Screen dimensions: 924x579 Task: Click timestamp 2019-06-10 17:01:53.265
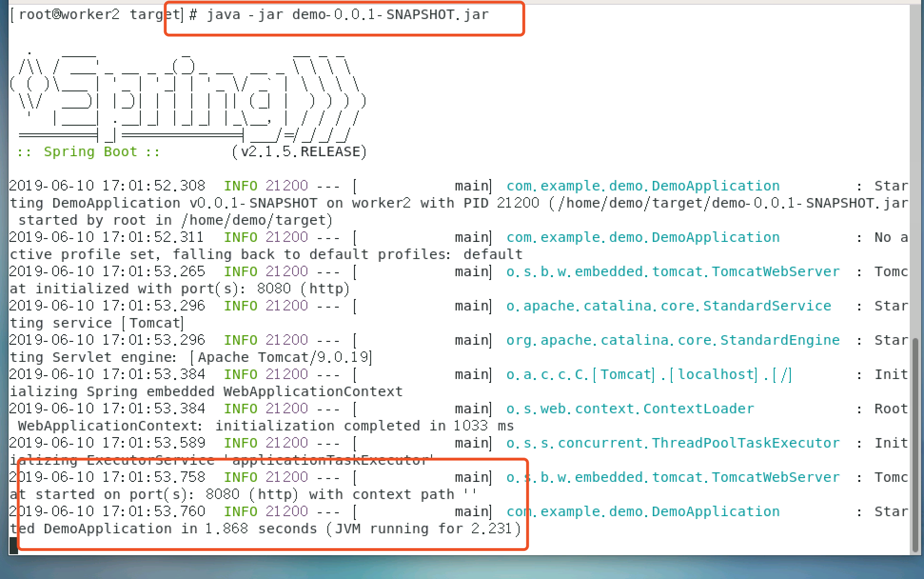pos(108,271)
